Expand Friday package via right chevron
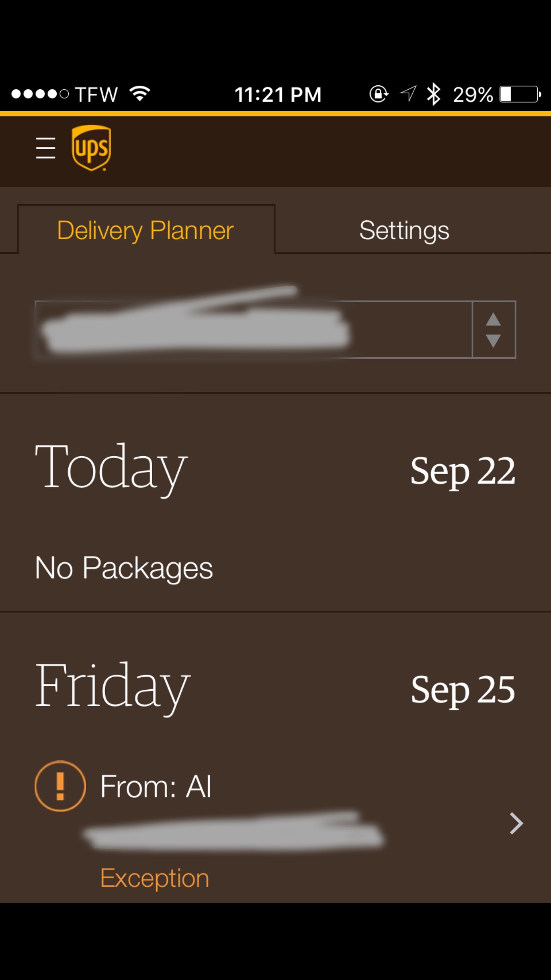Viewport: 551px width, 980px height. pos(516,824)
